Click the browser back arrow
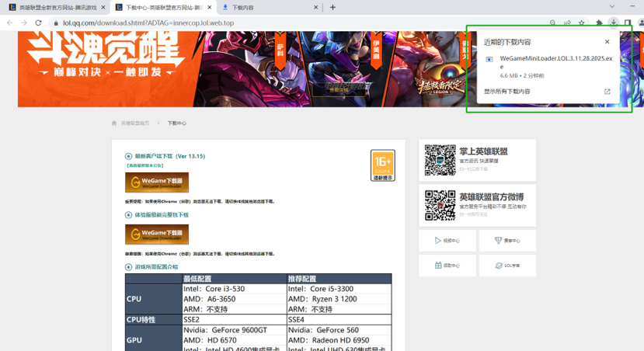Screen dimensions: 644x351 pos(9,23)
